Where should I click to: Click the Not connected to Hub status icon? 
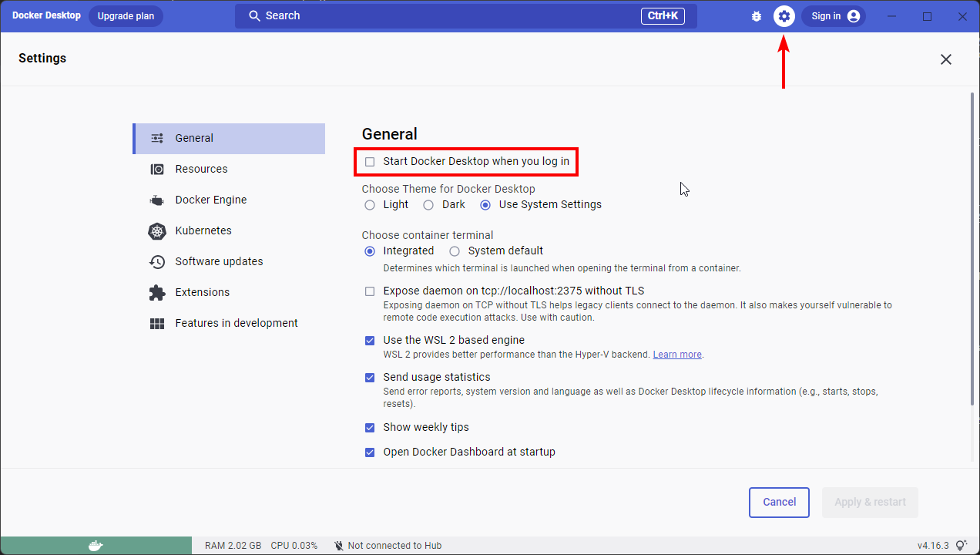click(x=338, y=545)
